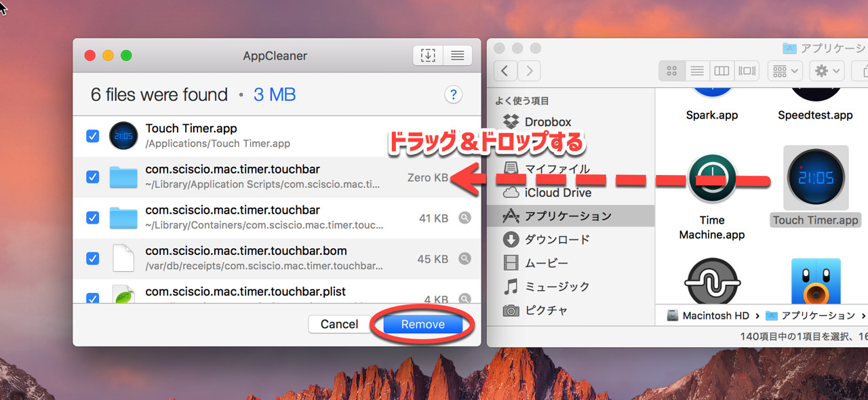The width and height of the screenshot is (868, 400).
Task: Click Finder title folder icon
Action: click(789, 48)
